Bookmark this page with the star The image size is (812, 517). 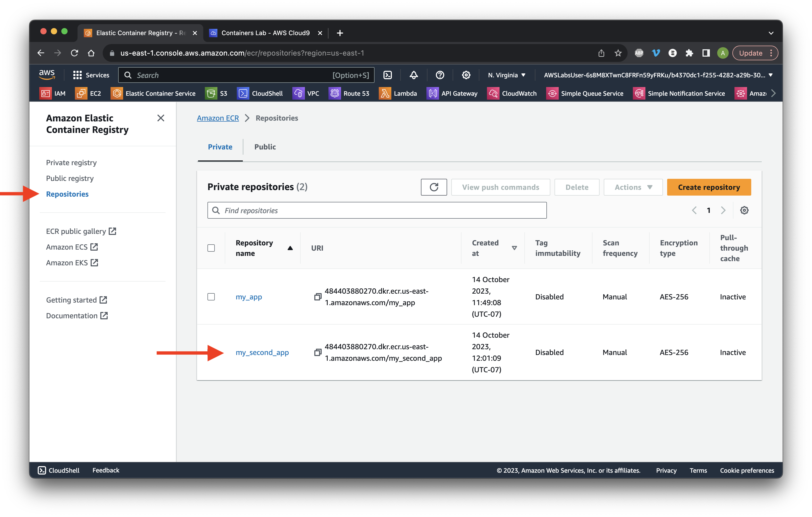(x=618, y=53)
